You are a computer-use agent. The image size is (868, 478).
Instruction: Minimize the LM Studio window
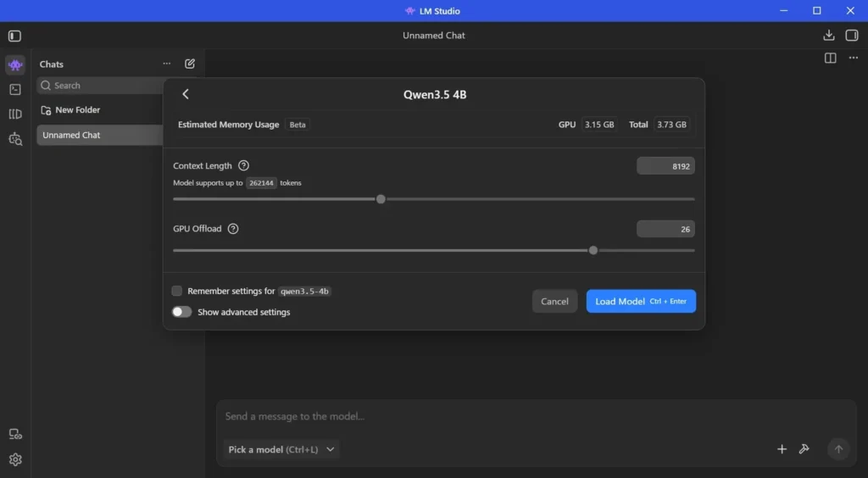coord(784,10)
